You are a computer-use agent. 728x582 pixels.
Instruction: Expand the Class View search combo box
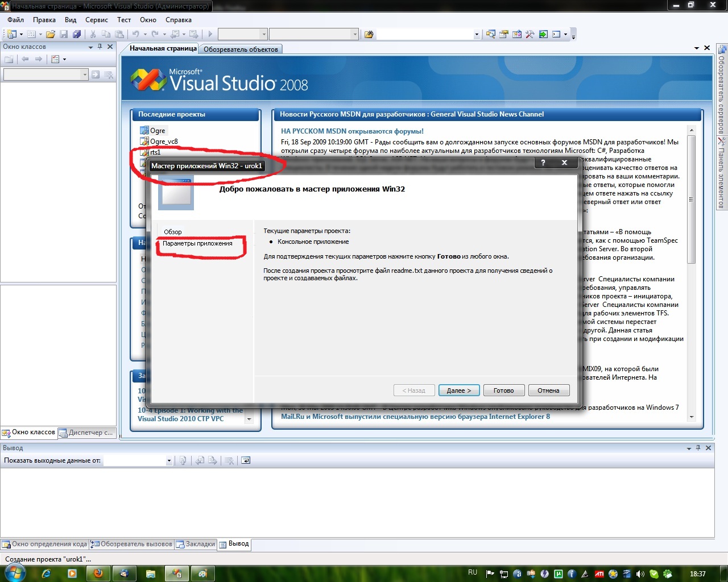85,74
